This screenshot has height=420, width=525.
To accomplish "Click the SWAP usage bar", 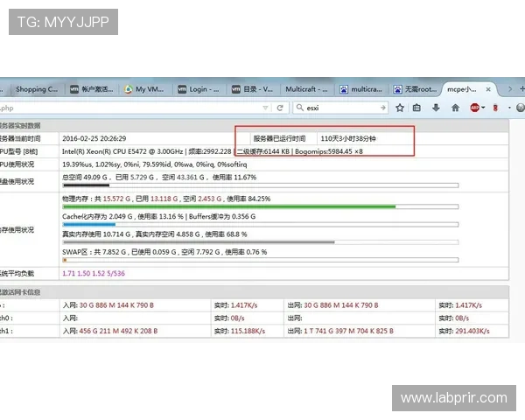I will 260,260.
